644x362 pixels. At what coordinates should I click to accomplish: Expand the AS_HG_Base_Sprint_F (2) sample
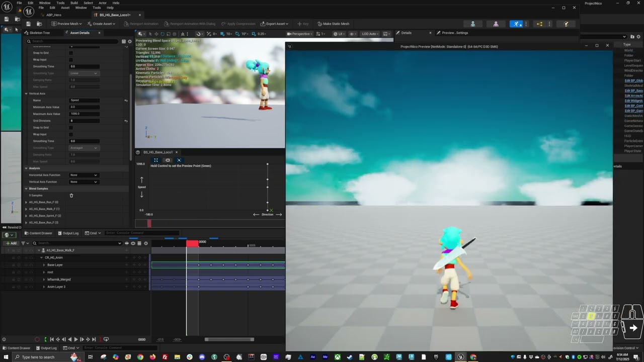pos(26,216)
